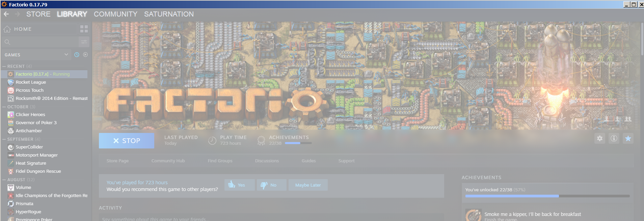Click No on the recommendation
This screenshot has height=221, width=644.
272,185
